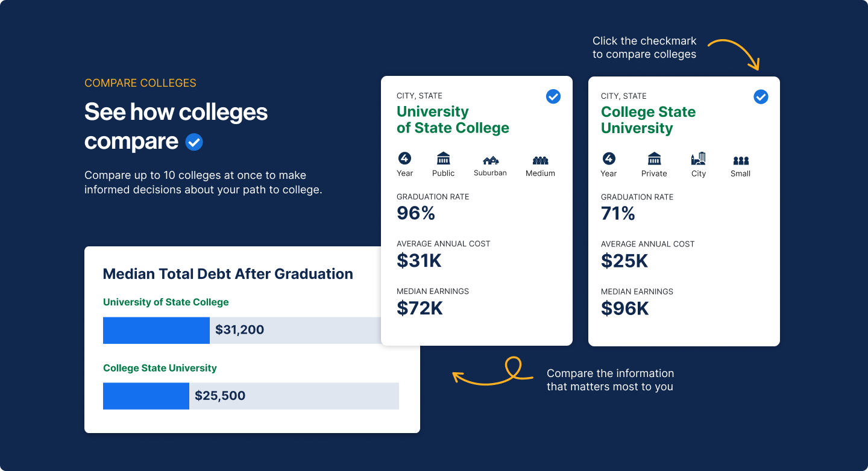The image size is (868, 471).
Task: Click College State University debt chart label
Action: (x=160, y=367)
